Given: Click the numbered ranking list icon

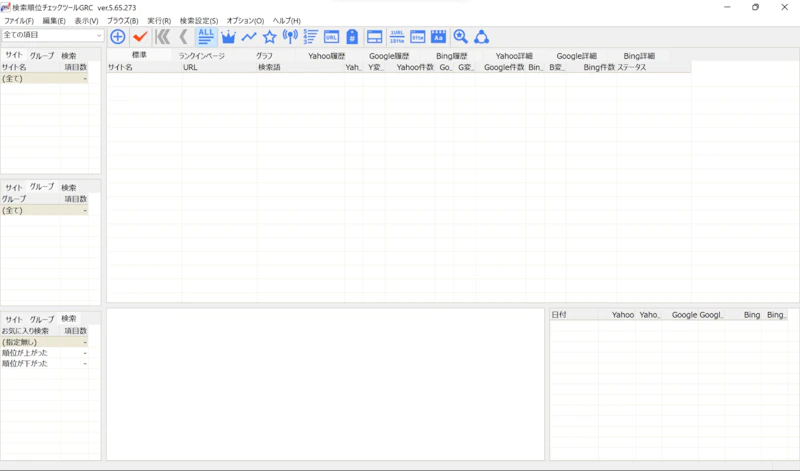Looking at the screenshot, I should (310, 37).
